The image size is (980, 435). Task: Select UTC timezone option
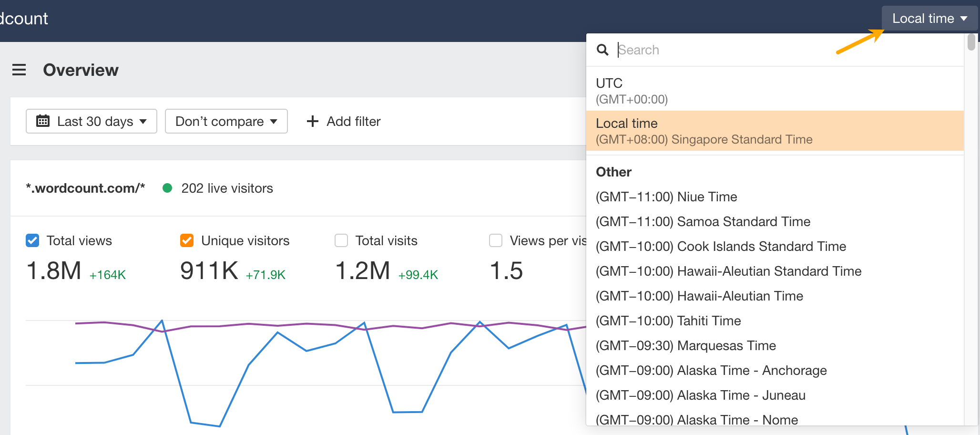point(775,91)
